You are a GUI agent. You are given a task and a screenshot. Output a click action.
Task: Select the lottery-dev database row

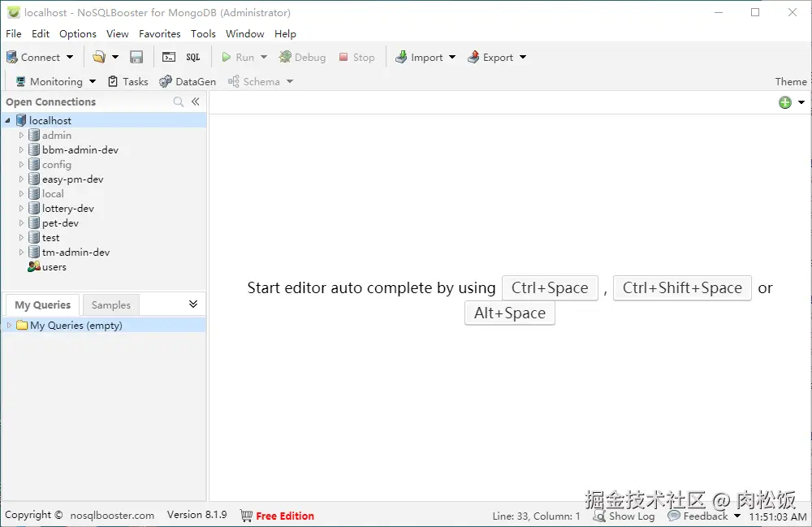[x=104, y=208]
